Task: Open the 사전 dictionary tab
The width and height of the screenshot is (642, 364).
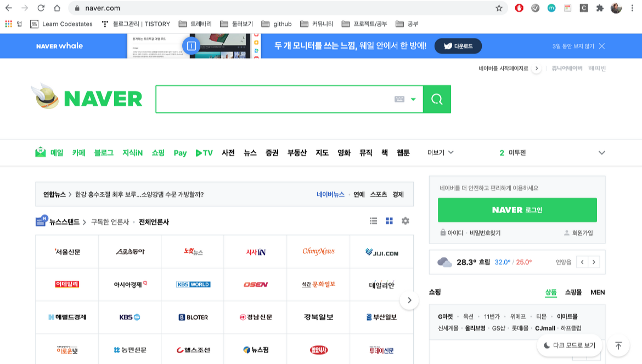Action: coord(228,152)
